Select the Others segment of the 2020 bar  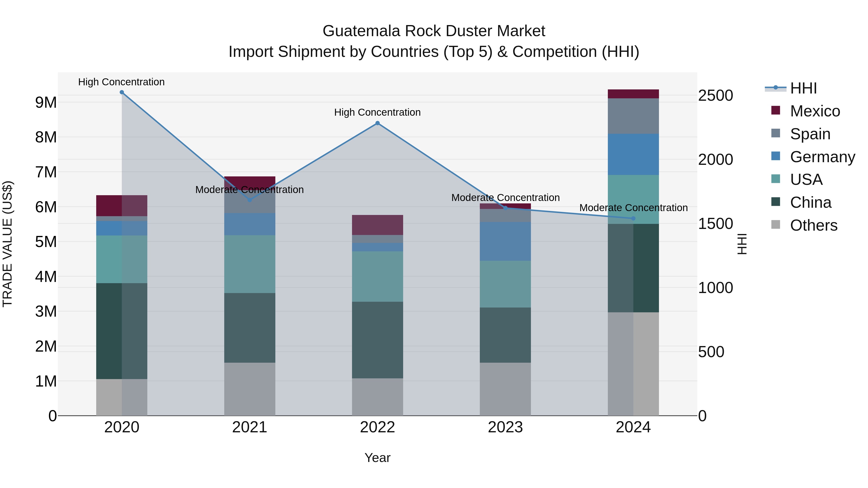(122, 397)
